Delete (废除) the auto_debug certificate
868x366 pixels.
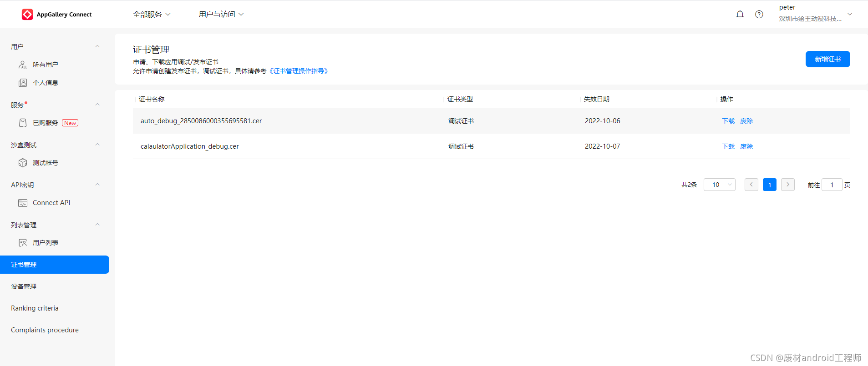coord(746,121)
